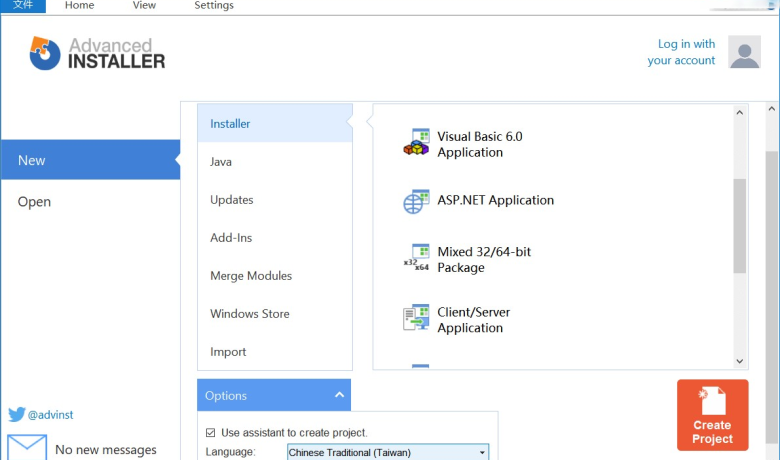
Task: Click the outer page scroll up arrow
Action: coord(772,108)
